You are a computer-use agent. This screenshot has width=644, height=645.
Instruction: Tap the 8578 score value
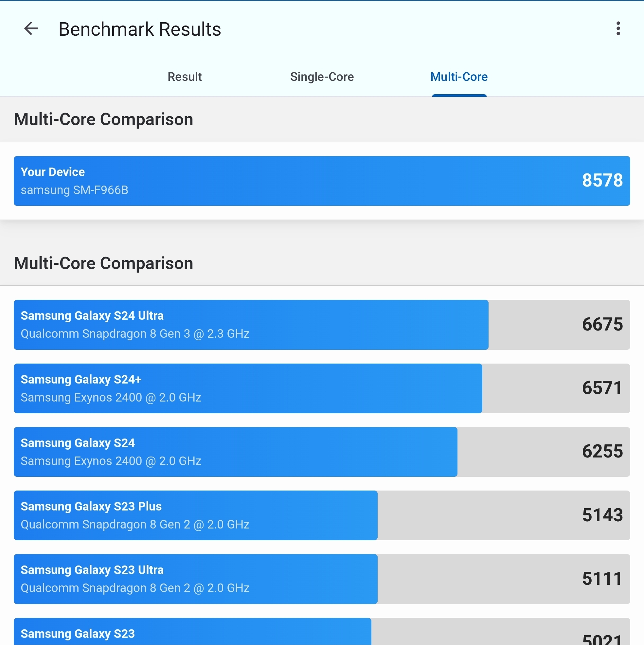pos(602,181)
